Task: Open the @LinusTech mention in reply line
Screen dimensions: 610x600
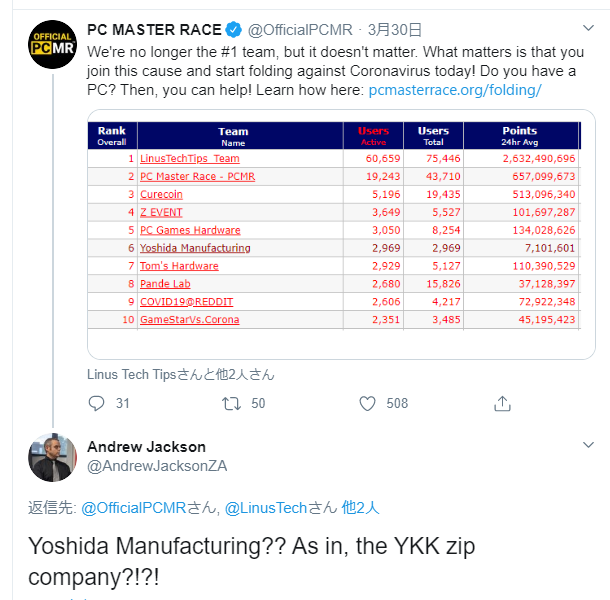Action: 266,508
